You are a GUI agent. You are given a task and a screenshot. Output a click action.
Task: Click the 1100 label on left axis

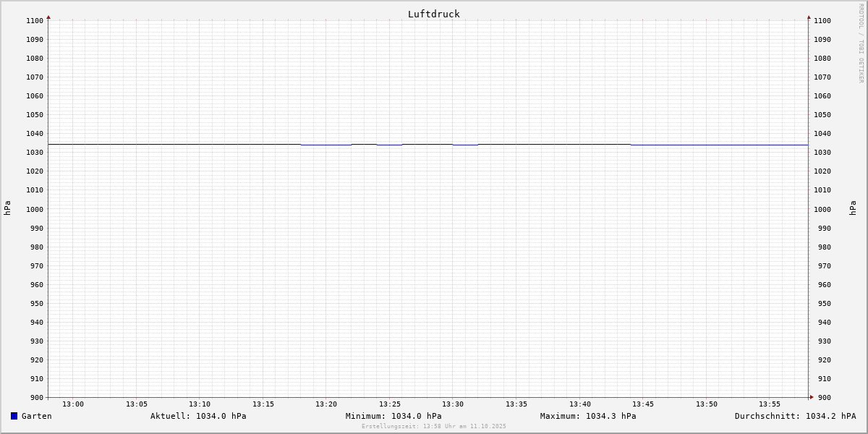35,20
